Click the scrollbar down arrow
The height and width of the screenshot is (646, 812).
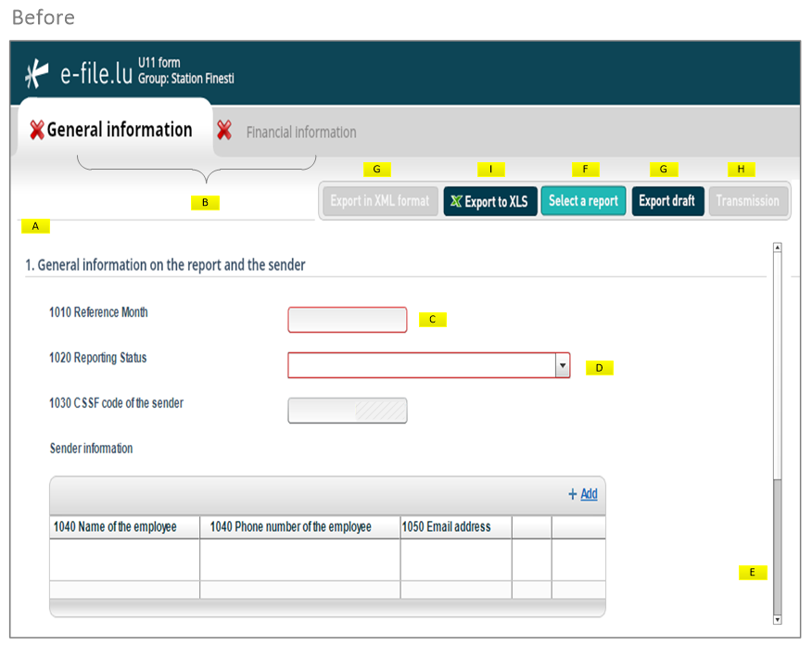tap(778, 620)
